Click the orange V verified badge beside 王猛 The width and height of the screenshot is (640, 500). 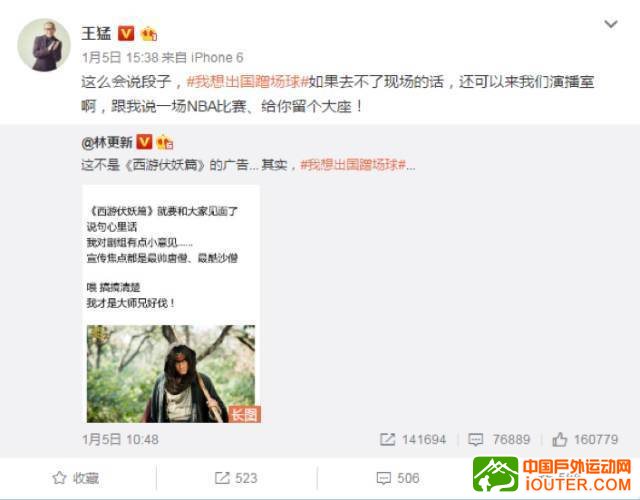[126, 33]
